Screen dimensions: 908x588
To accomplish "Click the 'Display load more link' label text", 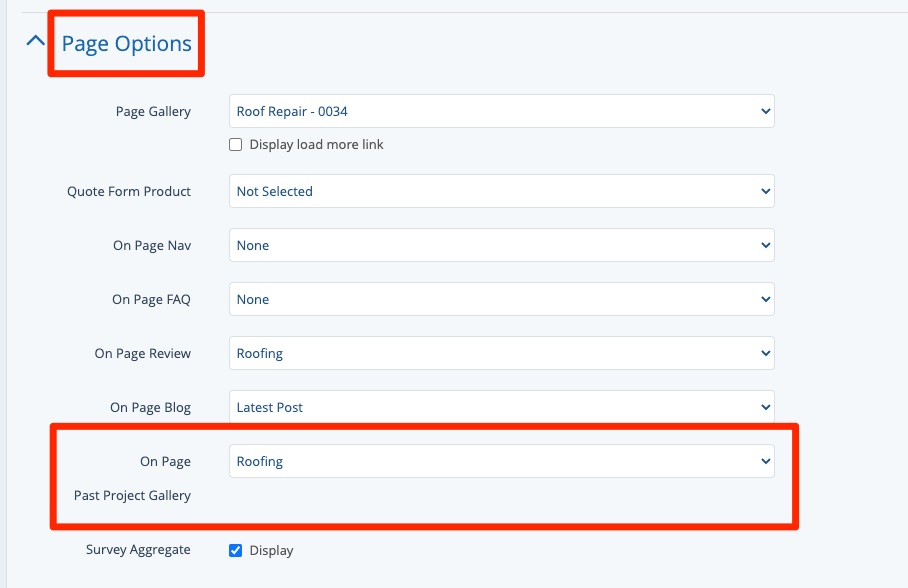I will 316,145.
